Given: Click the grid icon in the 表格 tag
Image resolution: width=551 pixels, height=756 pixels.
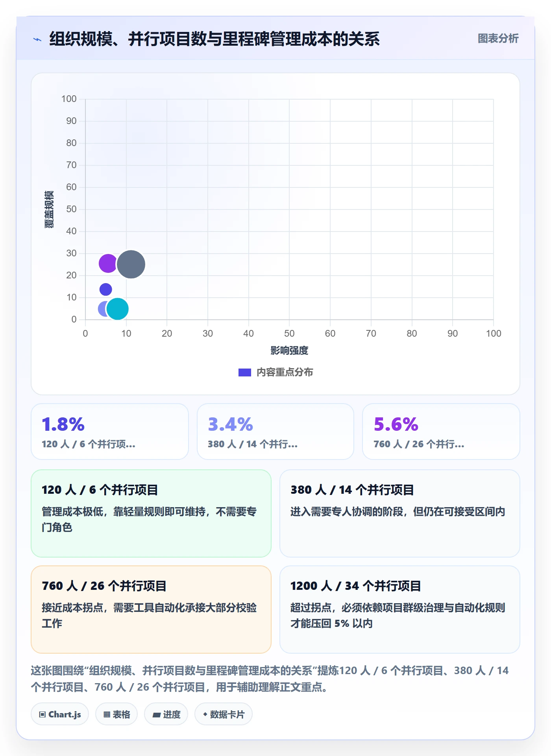Looking at the screenshot, I should 107,715.
